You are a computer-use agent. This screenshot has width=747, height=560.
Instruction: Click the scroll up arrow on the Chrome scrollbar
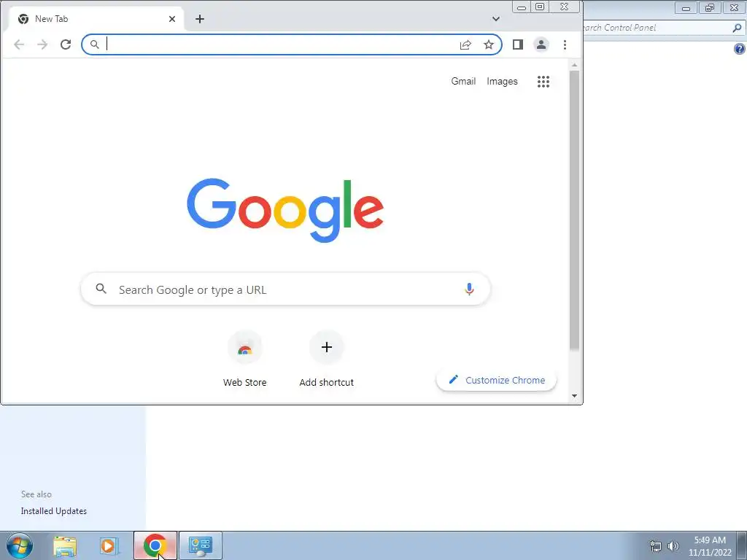coord(575,65)
